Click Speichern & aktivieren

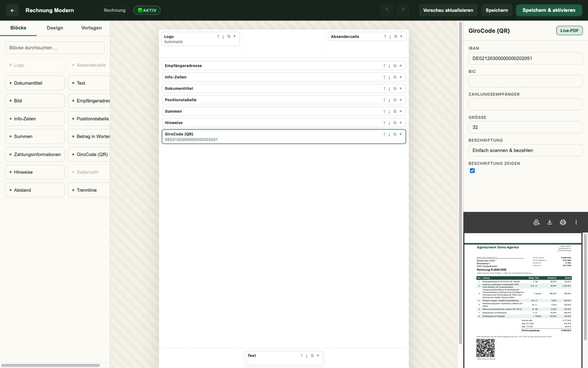(x=549, y=10)
